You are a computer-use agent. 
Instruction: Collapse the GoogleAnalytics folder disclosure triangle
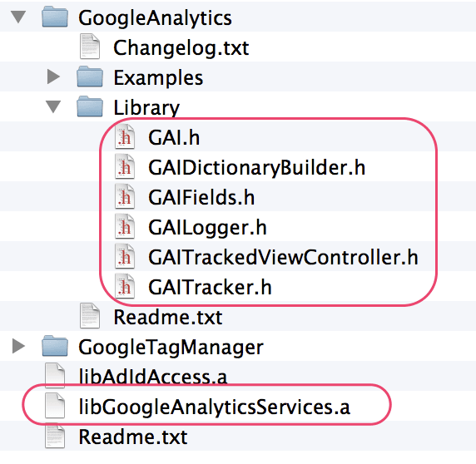coord(18,17)
